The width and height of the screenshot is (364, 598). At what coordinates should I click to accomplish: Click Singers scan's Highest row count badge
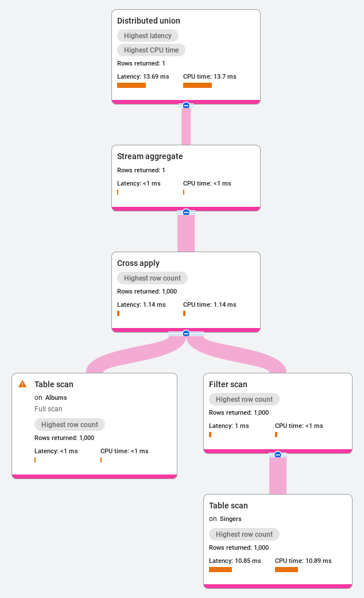click(x=245, y=534)
